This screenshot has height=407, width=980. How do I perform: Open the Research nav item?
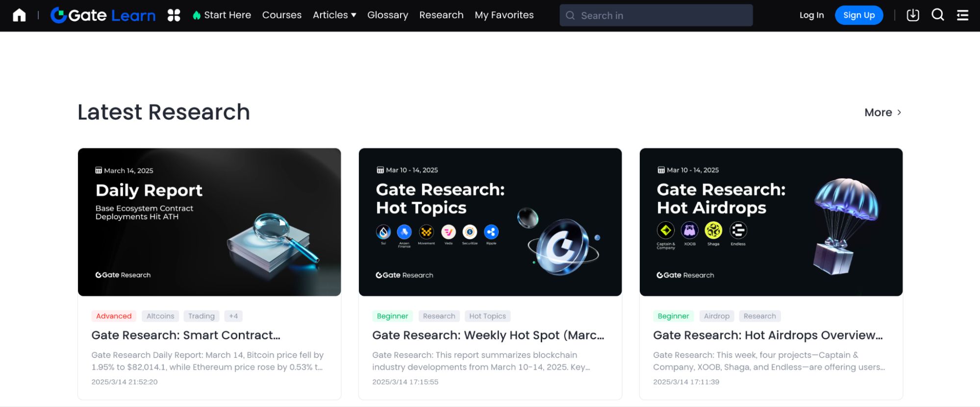[x=441, y=15]
